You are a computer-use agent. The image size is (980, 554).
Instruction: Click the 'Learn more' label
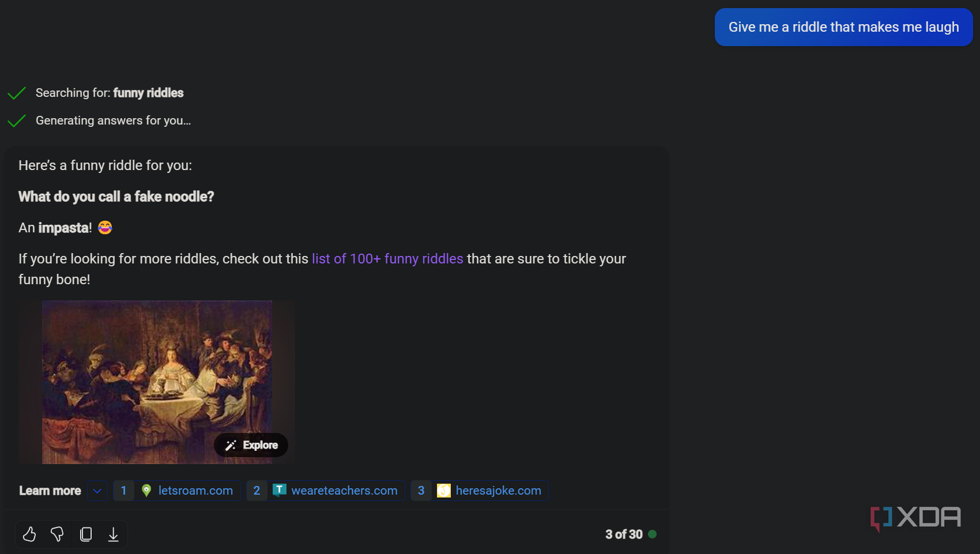pos(50,491)
